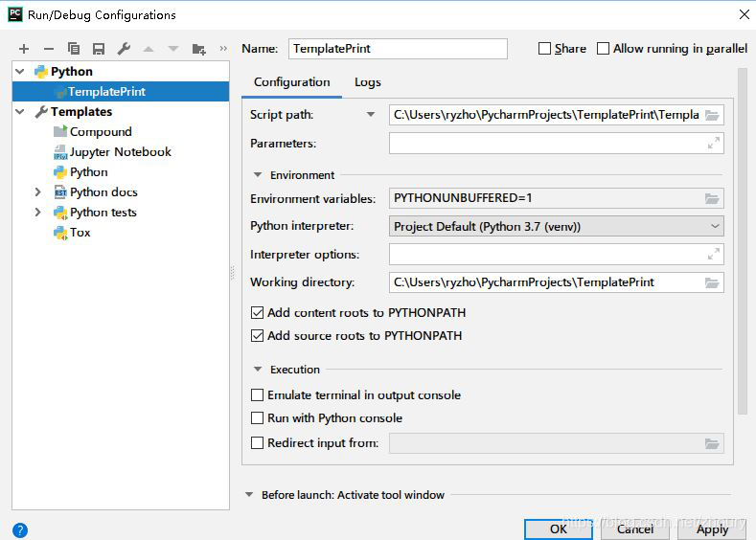This screenshot has width=756, height=540.
Task: Show more toolbar actions double chevron
Action: point(223,48)
